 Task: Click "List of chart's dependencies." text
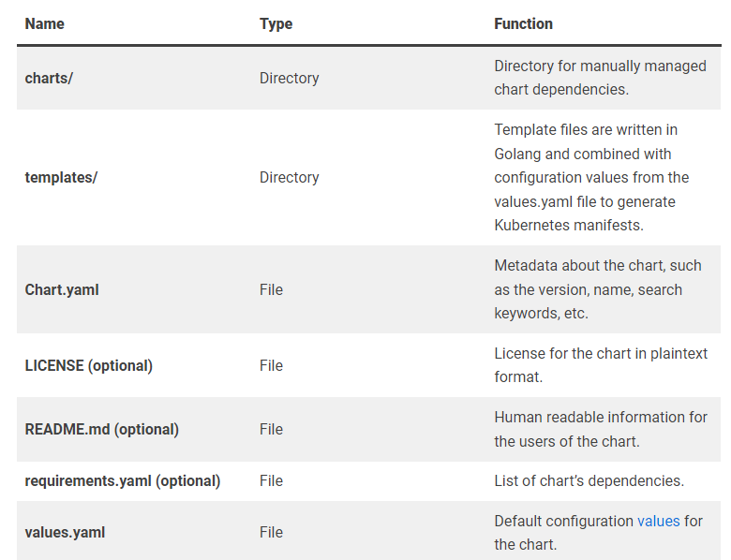click(x=589, y=480)
